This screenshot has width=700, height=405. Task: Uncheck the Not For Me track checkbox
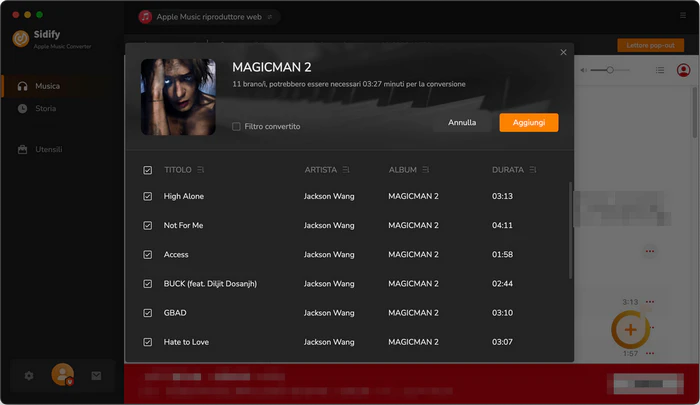pos(148,225)
